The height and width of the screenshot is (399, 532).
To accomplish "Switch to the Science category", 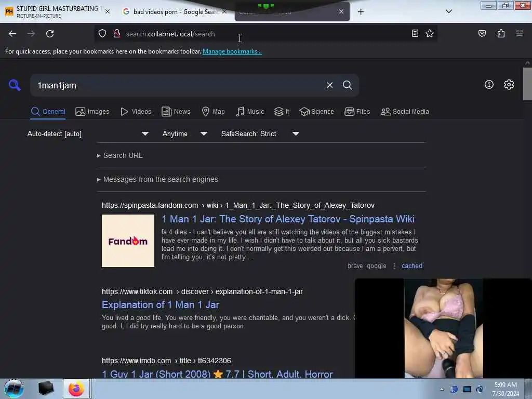I will click(316, 111).
